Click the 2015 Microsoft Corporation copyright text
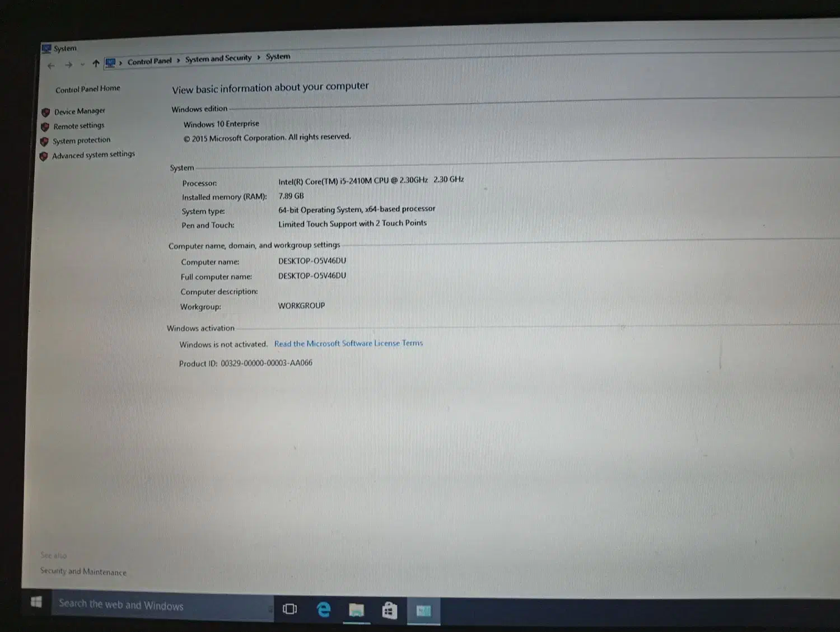840x632 pixels. point(267,137)
